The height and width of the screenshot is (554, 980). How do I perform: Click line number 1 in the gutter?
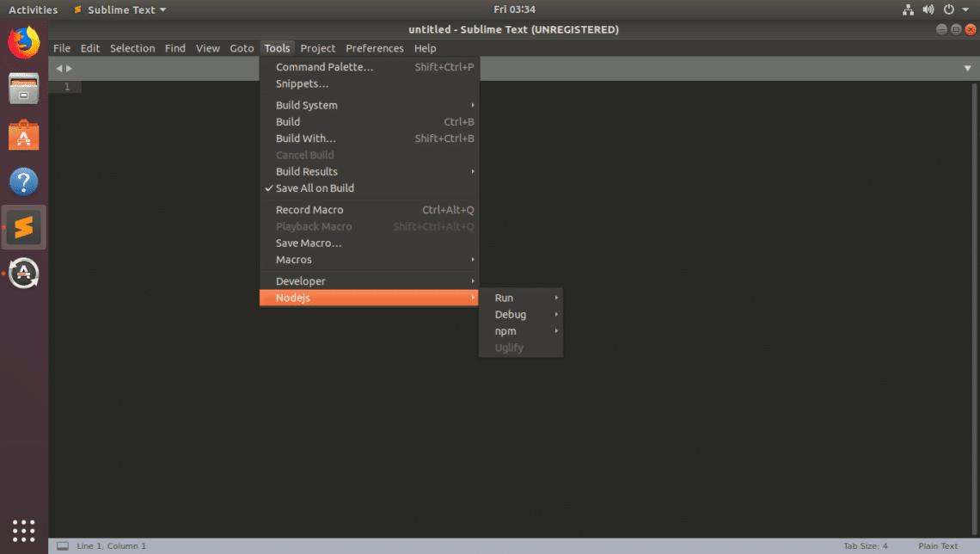66,86
